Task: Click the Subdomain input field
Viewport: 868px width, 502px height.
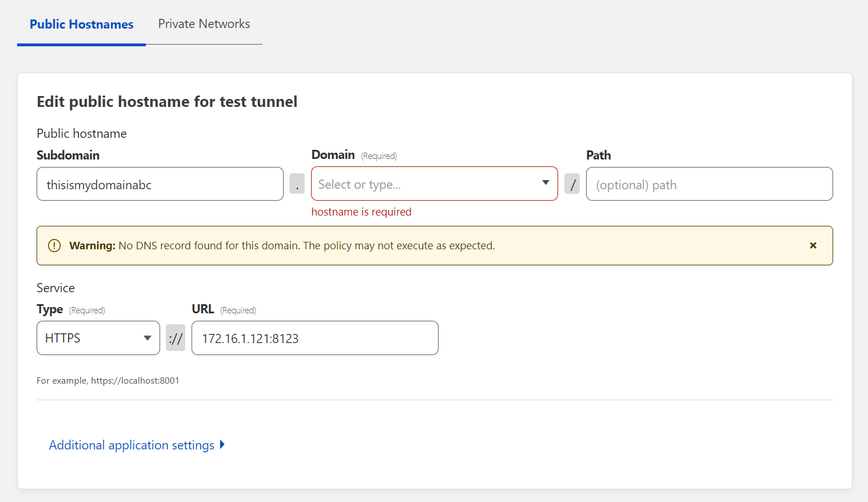Action: coord(160,184)
